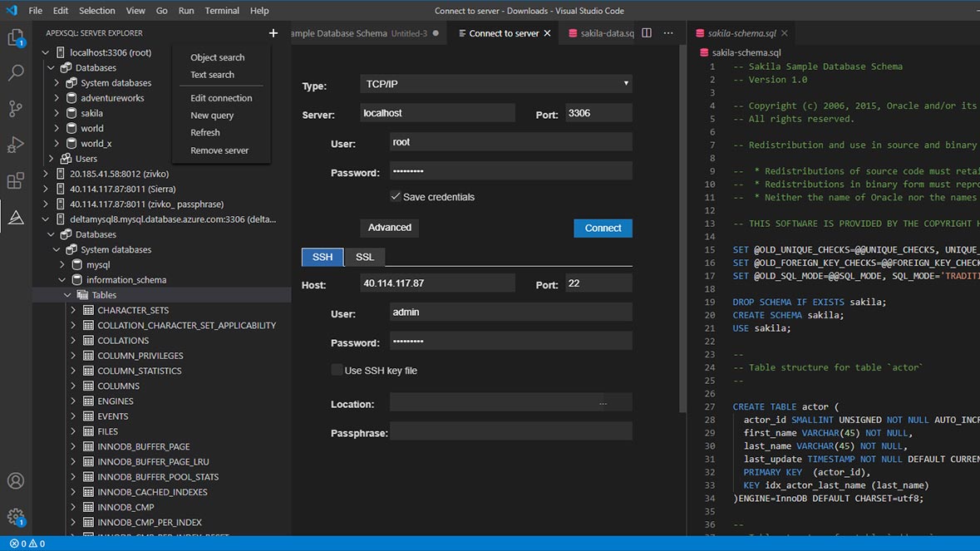Screen dimensions: 980x551
Task: Open the connection Type dropdown
Action: 495,84
